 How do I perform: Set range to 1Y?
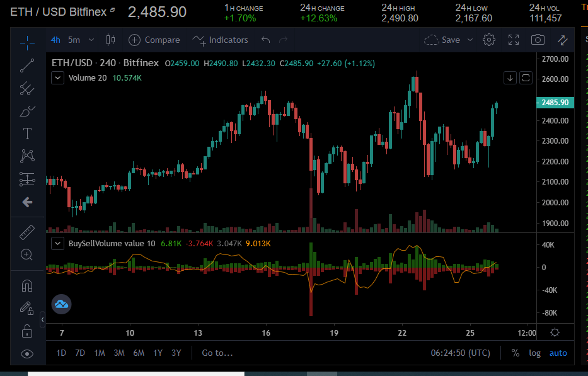point(158,353)
